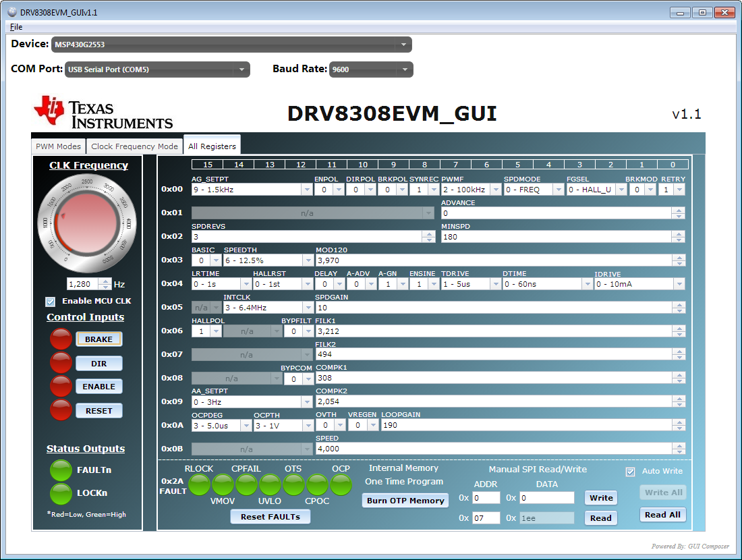
Task: Expand the SPDMODE dropdown
Action: 559,190
